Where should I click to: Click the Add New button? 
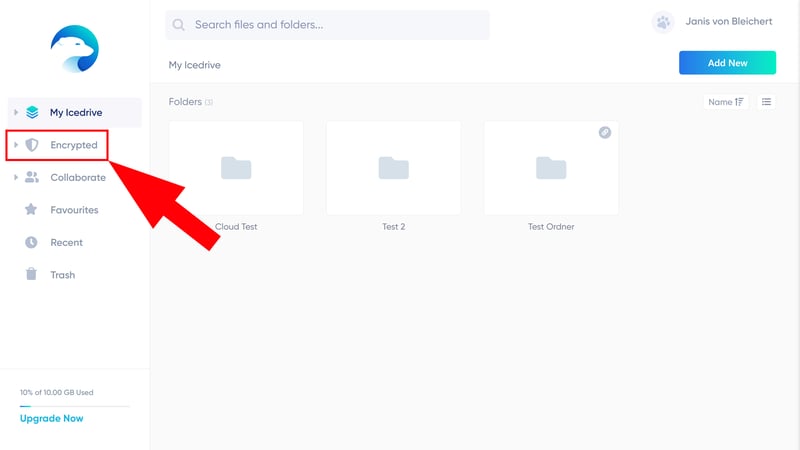[727, 63]
